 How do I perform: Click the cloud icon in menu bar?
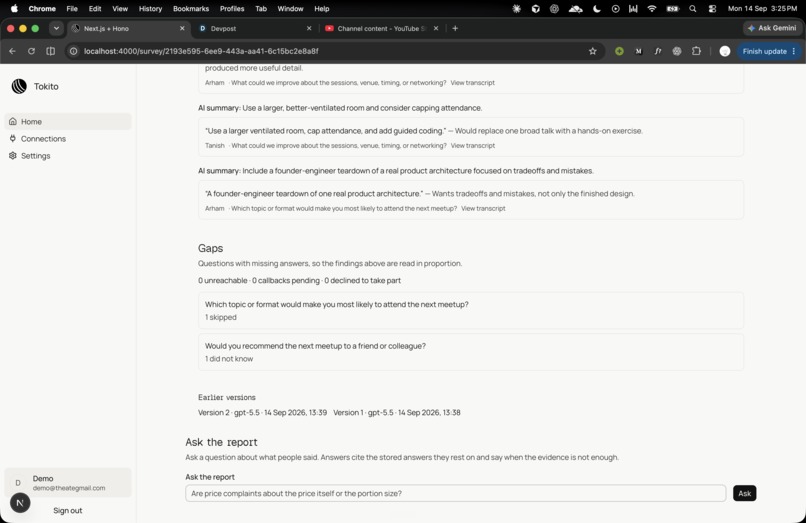(575, 8)
